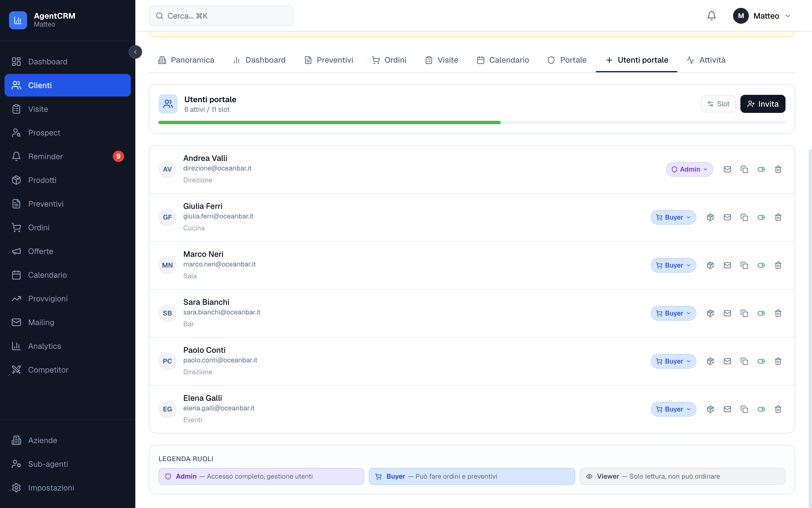Click the Cerca search field

coord(221,16)
